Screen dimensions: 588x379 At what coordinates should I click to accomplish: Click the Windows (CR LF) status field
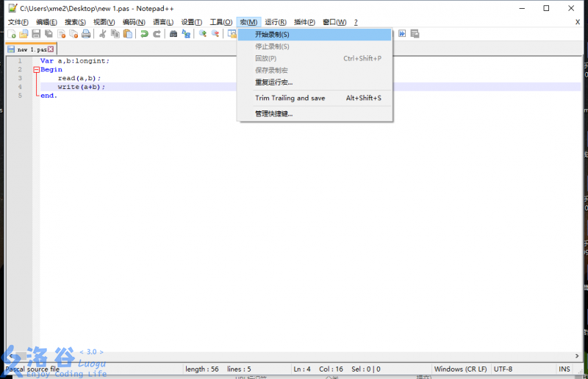[461, 369]
